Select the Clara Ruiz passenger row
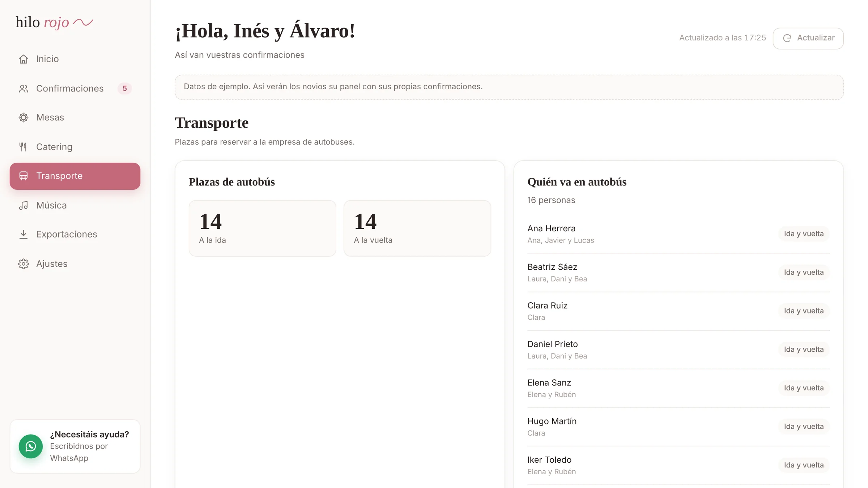The image size is (868, 488). tap(678, 311)
